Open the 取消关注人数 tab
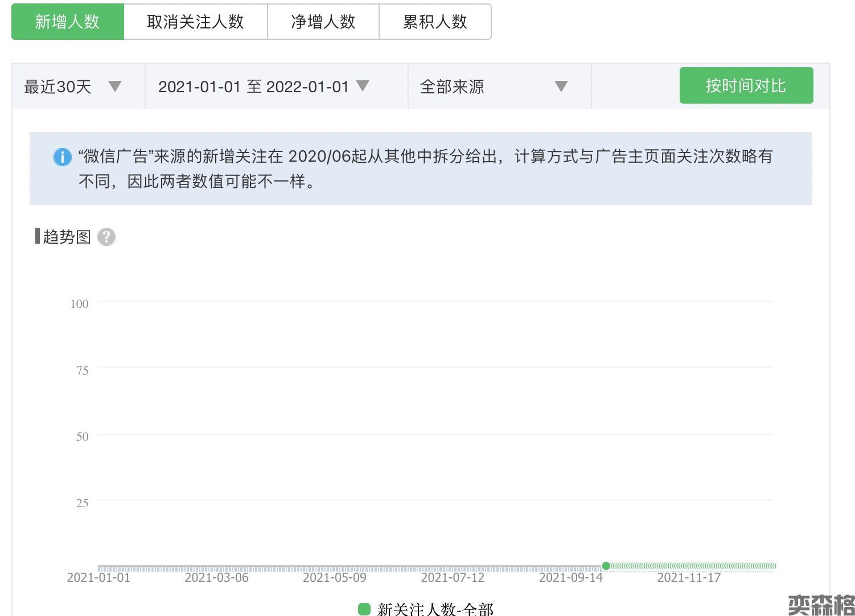Screen dimensions: 855x616 pos(195,22)
